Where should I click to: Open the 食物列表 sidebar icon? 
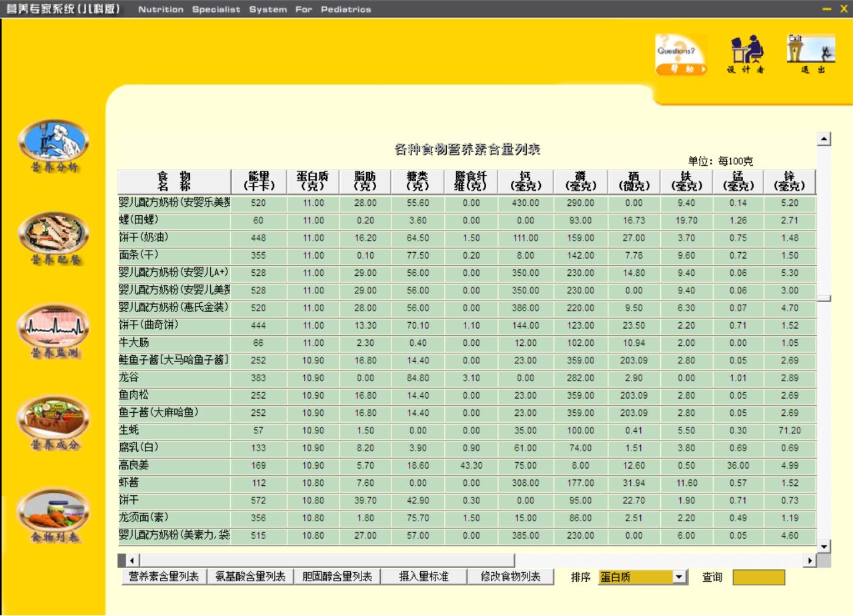click(53, 515)
